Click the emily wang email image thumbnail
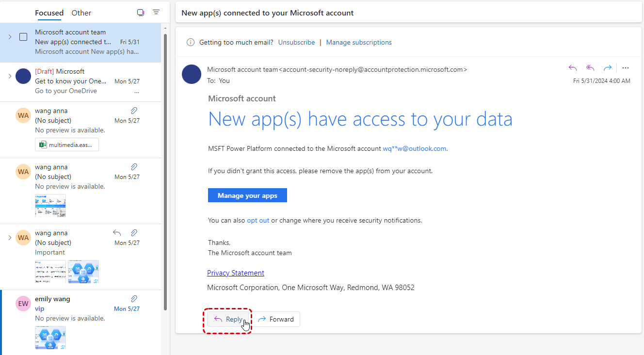This screenshot has height=355, width=644. (50, 337)
